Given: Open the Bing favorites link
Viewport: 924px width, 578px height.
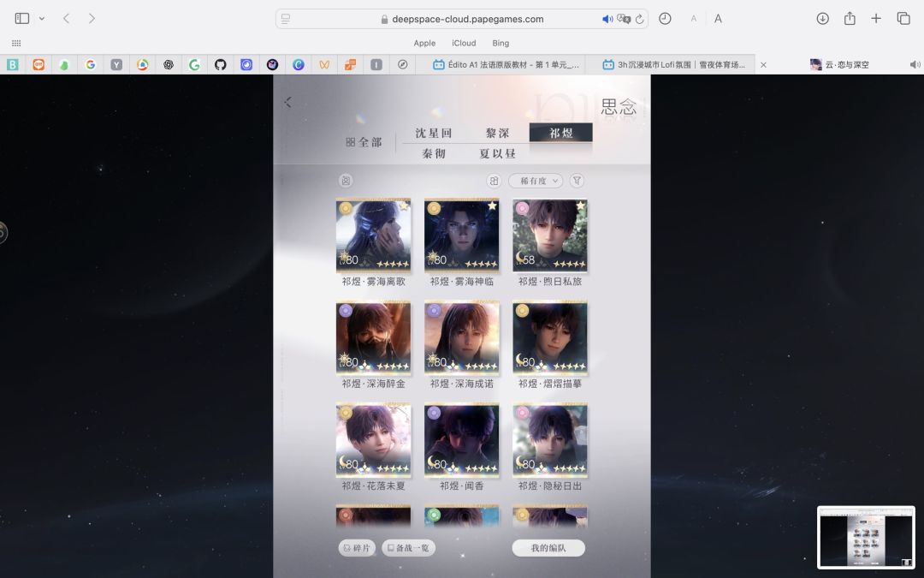Looking at the screenshot, I should (500, 43).
